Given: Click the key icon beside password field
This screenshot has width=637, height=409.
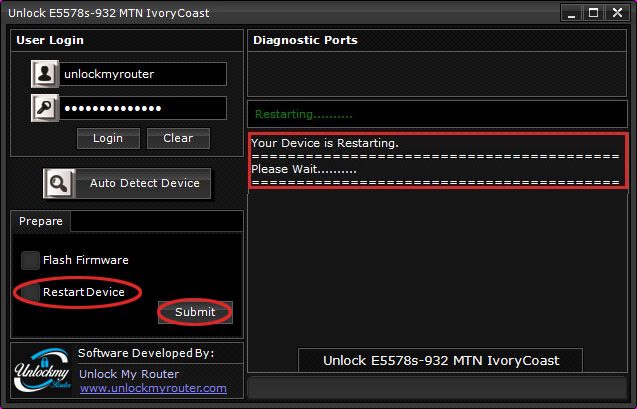Looking at the screenshot, I should point(45,108).
